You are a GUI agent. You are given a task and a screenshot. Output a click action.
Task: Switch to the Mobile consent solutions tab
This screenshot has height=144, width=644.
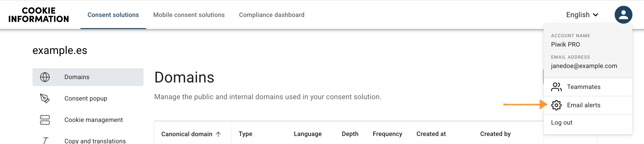point(189,14)
